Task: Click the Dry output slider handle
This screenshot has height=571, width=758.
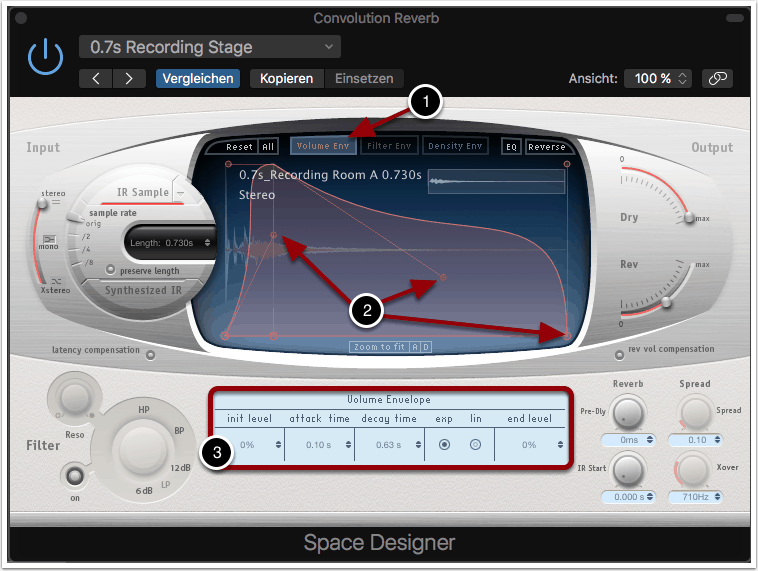Action: [689, 219]
